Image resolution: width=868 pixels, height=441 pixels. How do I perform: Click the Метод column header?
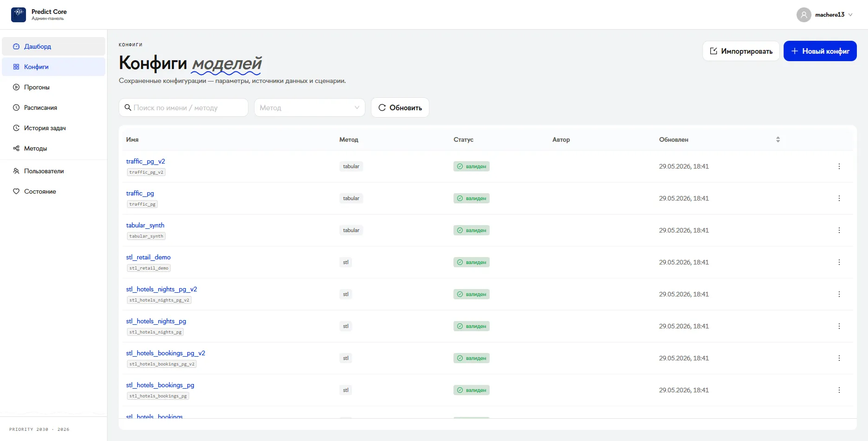(349, 139)
